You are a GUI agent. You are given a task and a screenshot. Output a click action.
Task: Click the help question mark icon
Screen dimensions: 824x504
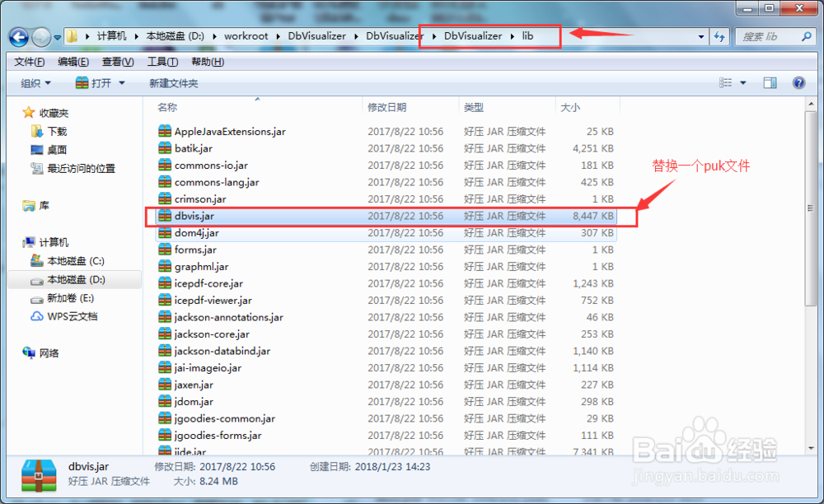pos(798,83)
